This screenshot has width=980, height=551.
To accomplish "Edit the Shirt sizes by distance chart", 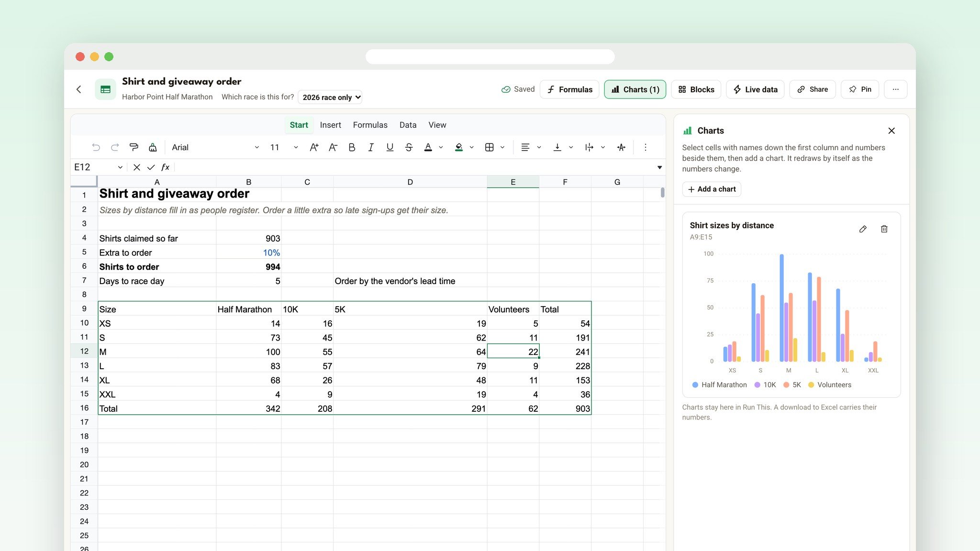I will coord(863,229).
